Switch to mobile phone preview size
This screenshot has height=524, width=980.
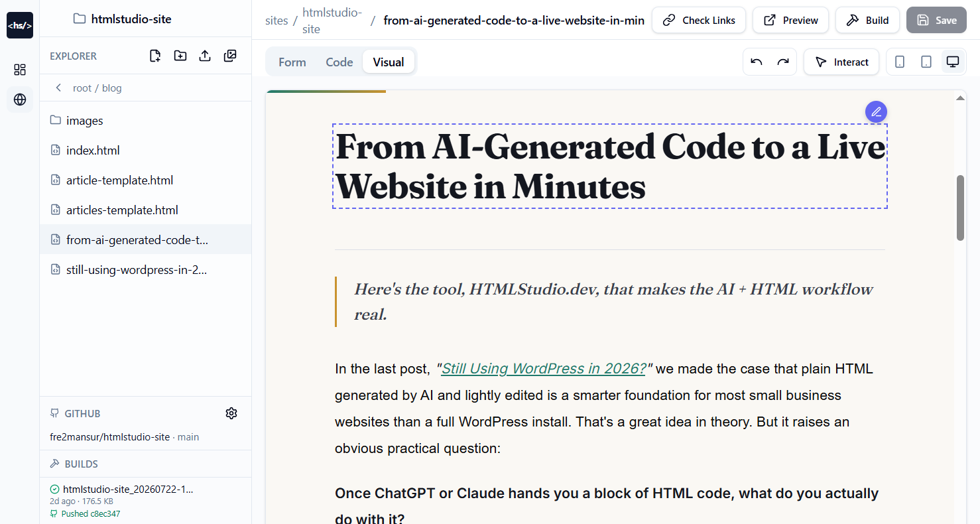pos(900,62)
